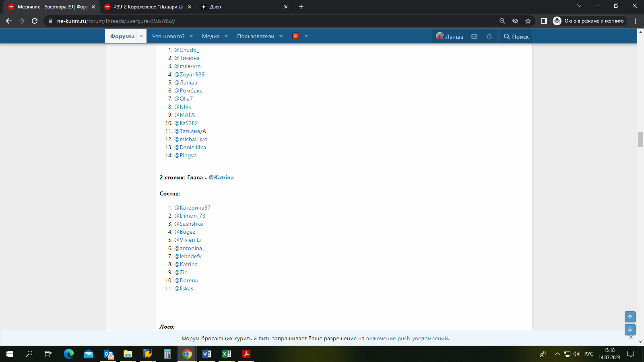The width and height of the screenshot is (644, 362).
Task: Open the eye-slash icon in address bar
Action: (x=515, y=21)
